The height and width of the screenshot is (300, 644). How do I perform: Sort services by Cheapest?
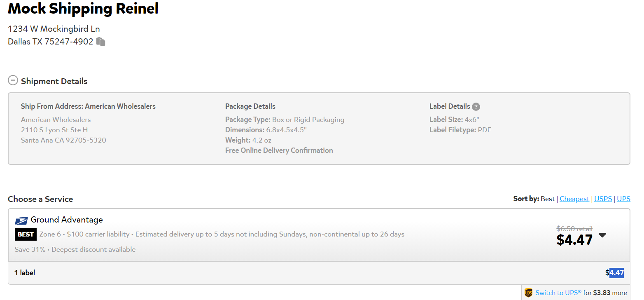point(574,199)
